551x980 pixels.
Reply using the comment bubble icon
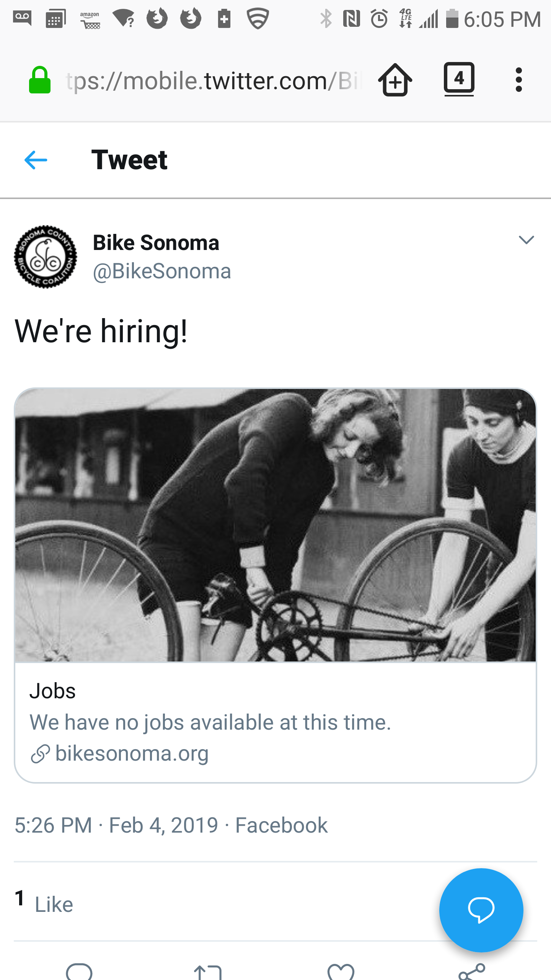pos(79,972)
